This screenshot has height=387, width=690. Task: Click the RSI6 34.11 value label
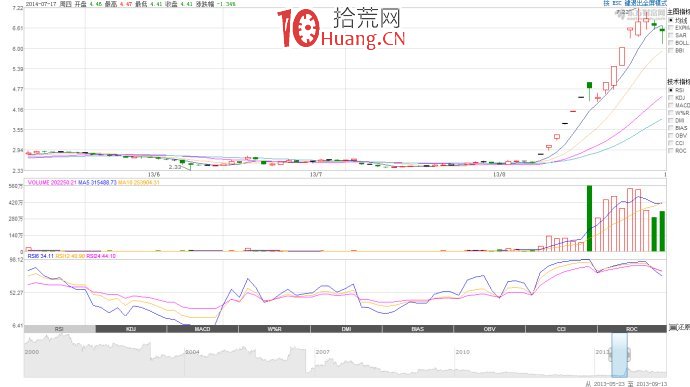tap(40, 256)
